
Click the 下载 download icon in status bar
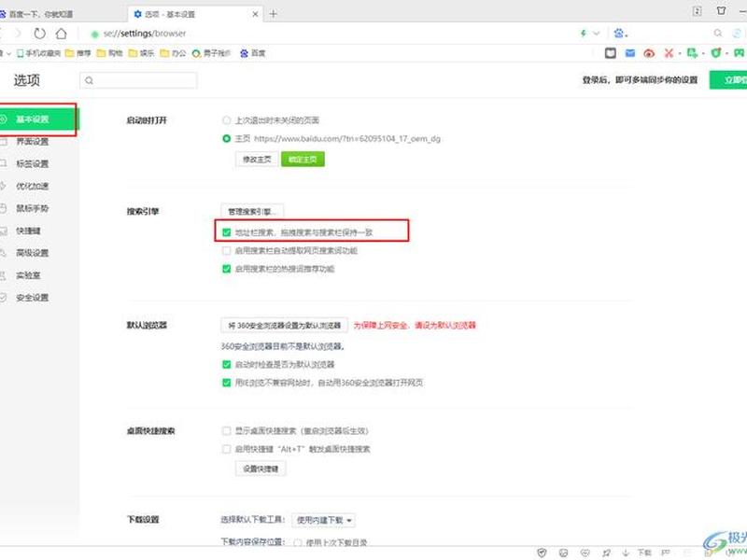pyautogui.click(x=639, y=553)
